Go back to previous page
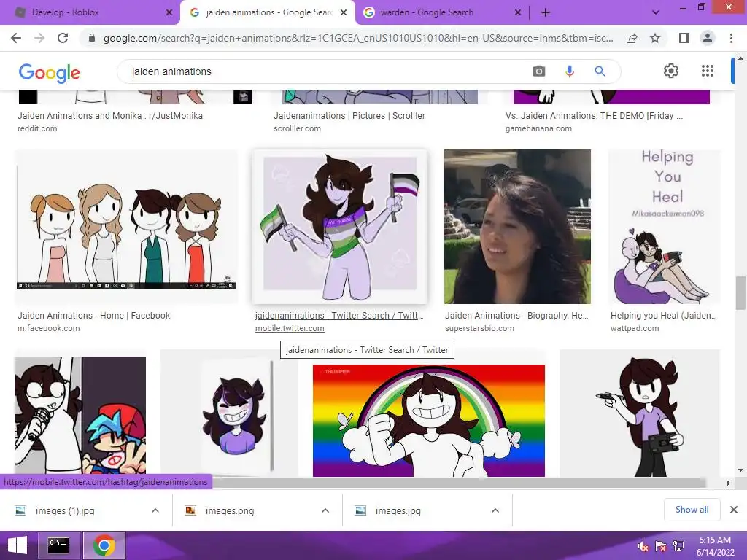The image size is (747, 560). 16,38
